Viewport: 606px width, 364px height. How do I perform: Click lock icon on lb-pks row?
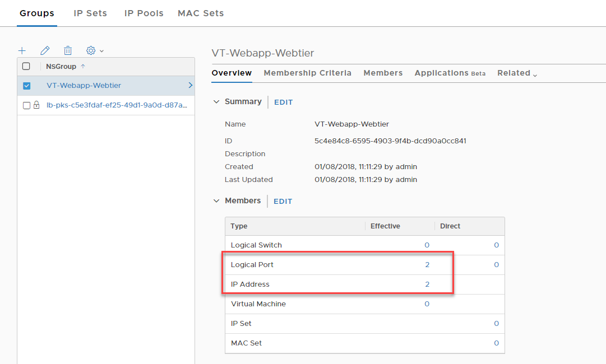(x=36, y=105)
